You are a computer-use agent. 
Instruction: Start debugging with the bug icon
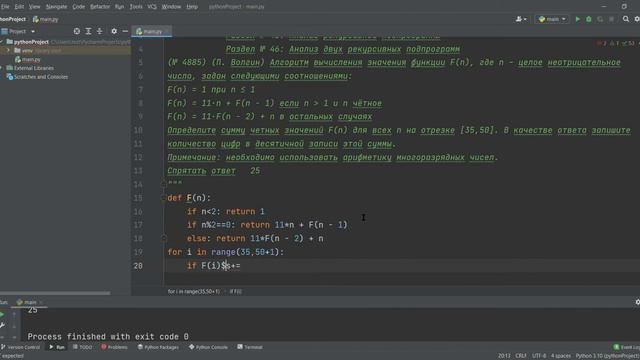(589, 19)
